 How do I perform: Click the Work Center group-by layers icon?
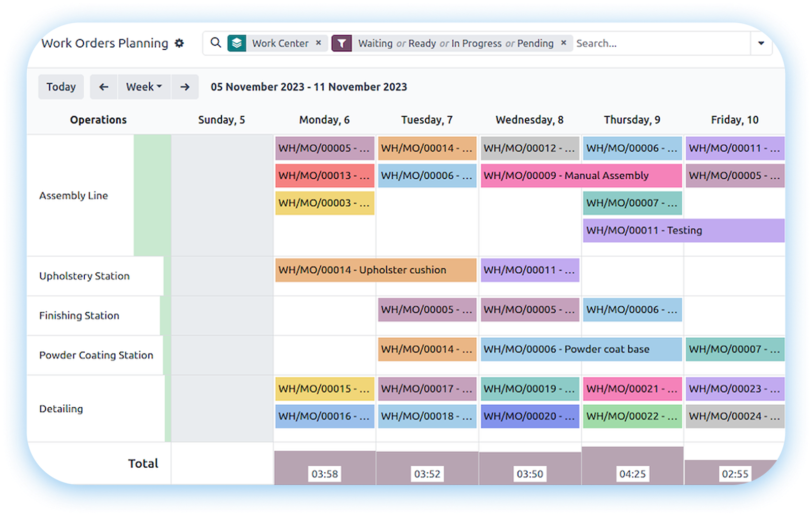coord(237,44)
